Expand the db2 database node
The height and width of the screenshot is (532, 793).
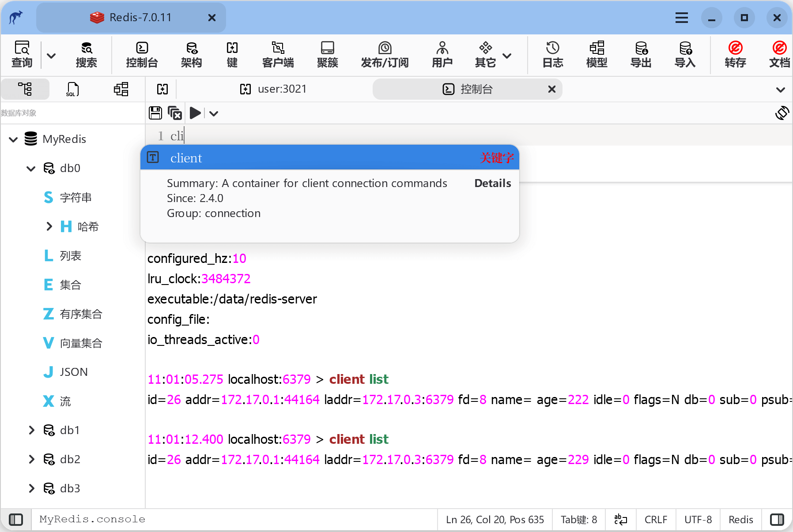[31, 460]
